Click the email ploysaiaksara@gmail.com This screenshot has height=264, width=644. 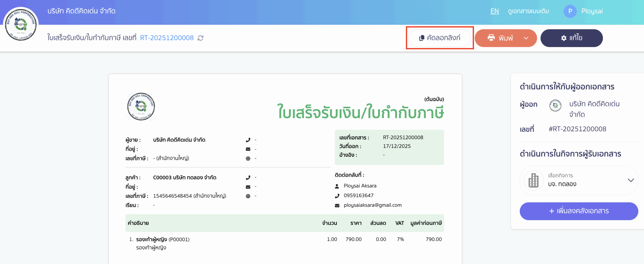[x=373, y=205]
